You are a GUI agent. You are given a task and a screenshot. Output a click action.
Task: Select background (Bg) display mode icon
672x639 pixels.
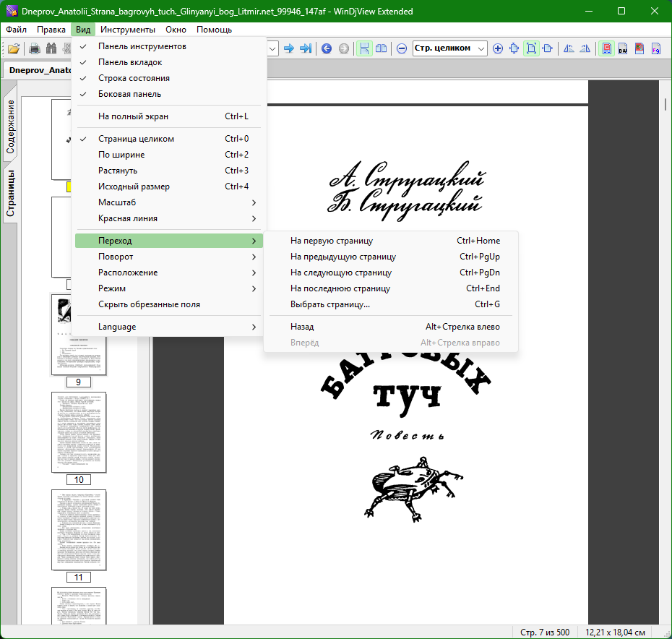point(639,48)
